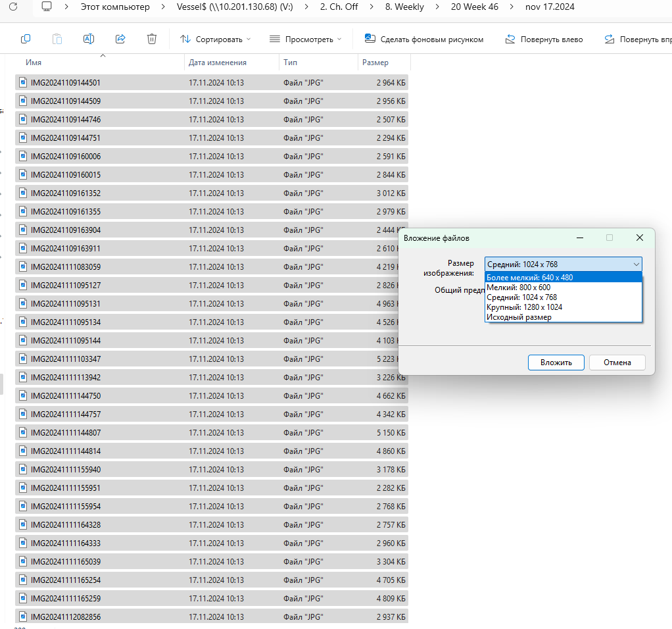Click the computer monitor icon in breadcrumb
Screen dimensions: 672x629
[x=47, y=7]
